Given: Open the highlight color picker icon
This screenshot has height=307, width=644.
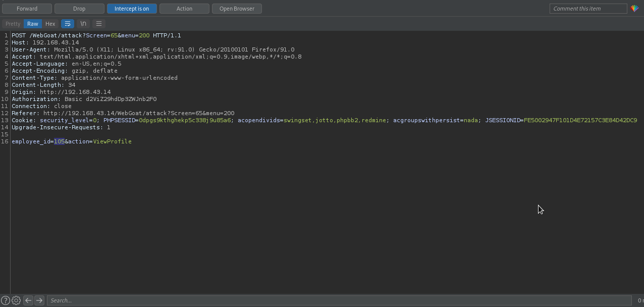Looking at the screenshot, I should pos(635,9).
